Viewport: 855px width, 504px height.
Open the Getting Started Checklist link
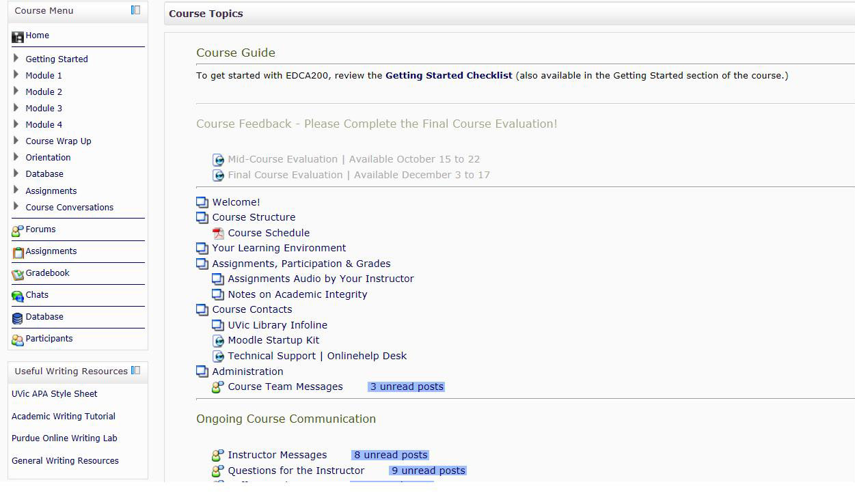click(448, 76)
